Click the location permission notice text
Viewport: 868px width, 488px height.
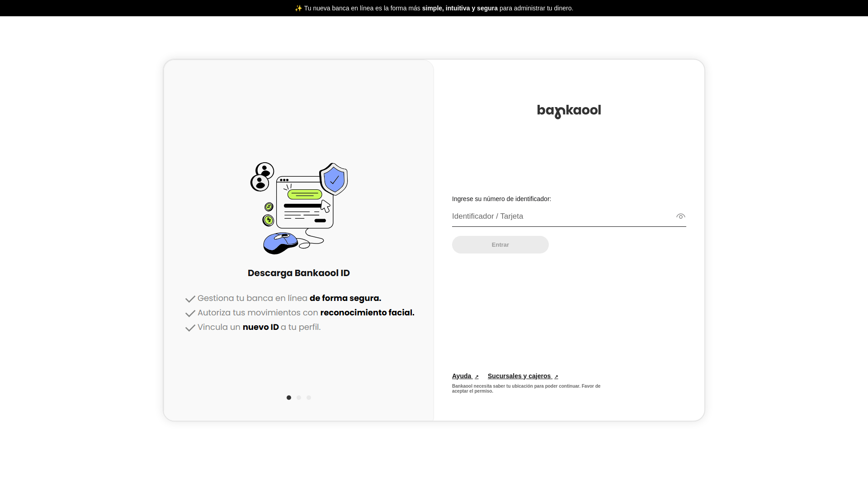pyautogui.click(x=526, y=389)
